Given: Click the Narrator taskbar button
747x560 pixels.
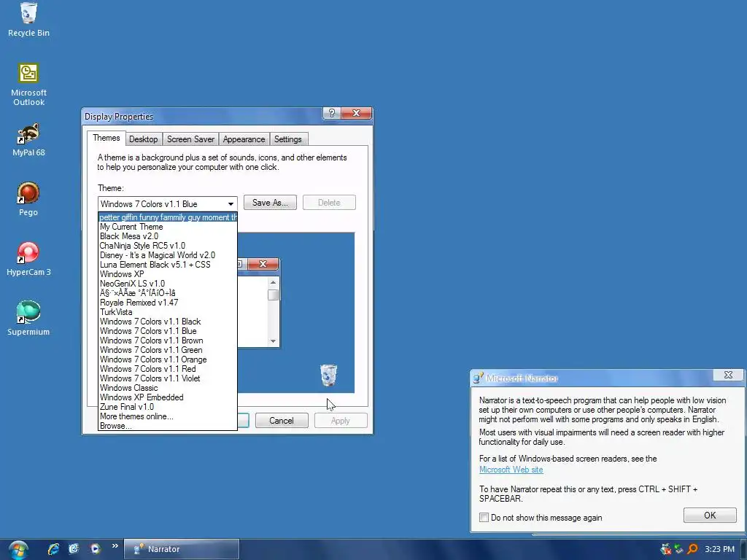Looking at the screenshot, I should (182, 549).
